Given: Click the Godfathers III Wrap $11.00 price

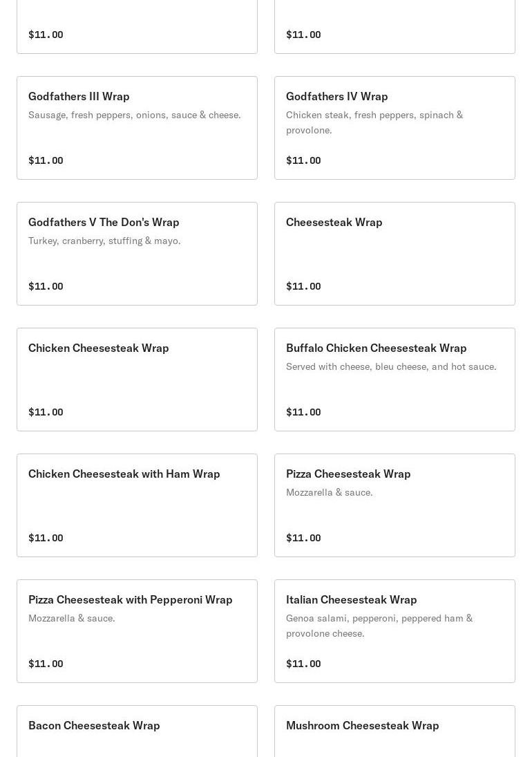Looking at the screenshot, I should [x=46, y=160].
